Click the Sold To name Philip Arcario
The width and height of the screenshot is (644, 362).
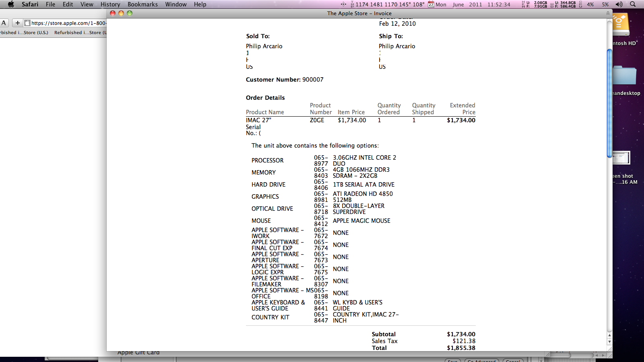point(264,46)
